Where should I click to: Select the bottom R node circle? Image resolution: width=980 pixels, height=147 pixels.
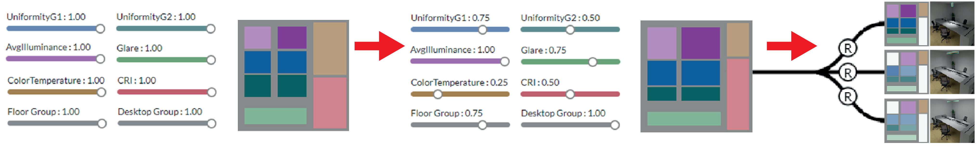847,97
